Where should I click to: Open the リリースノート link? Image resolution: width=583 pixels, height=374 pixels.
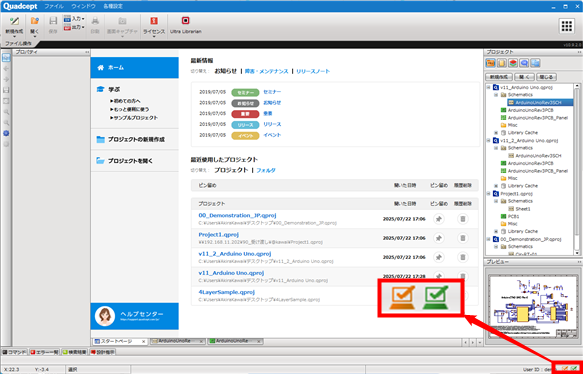pos(313,71)
